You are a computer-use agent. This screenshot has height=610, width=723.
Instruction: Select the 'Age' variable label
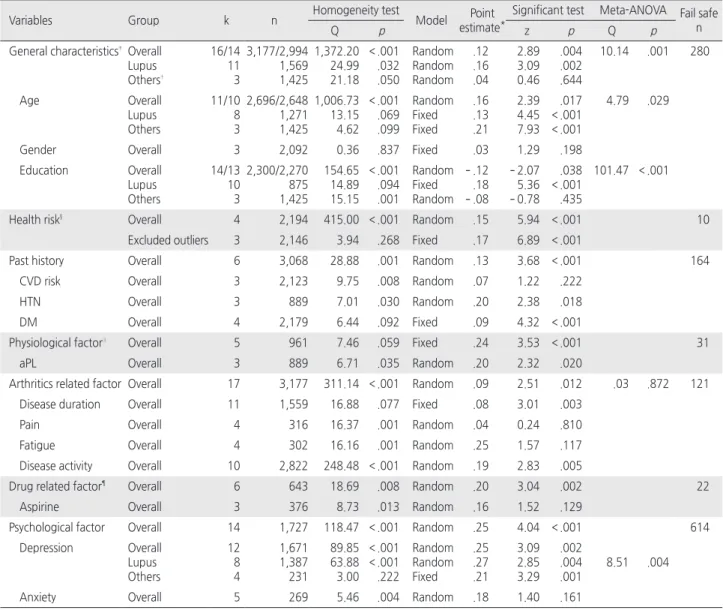coord(29,101)
